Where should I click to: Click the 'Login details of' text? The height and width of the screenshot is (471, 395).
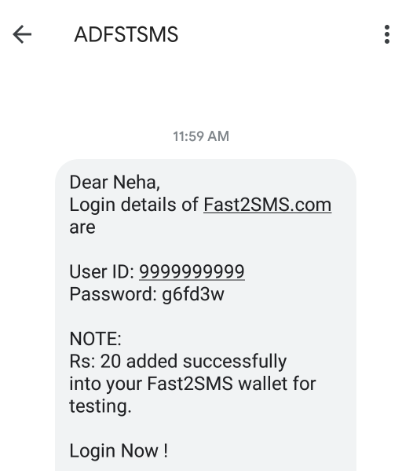[134, 205]
